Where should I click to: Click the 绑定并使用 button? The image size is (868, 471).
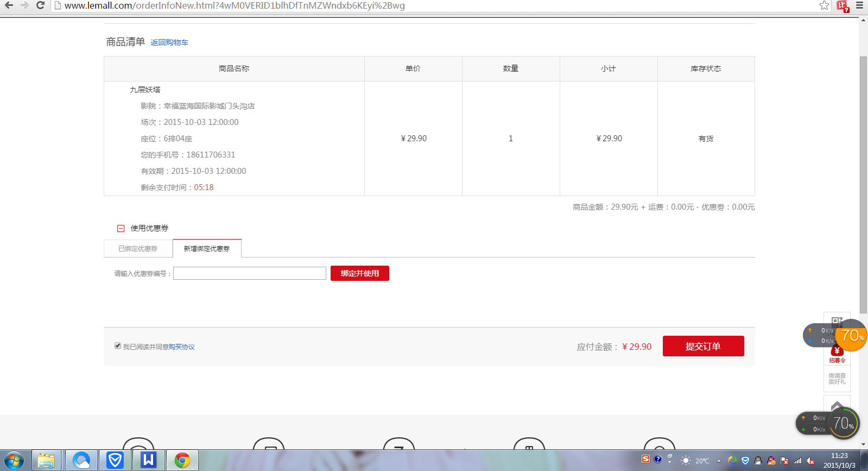(x=359, y=273)
